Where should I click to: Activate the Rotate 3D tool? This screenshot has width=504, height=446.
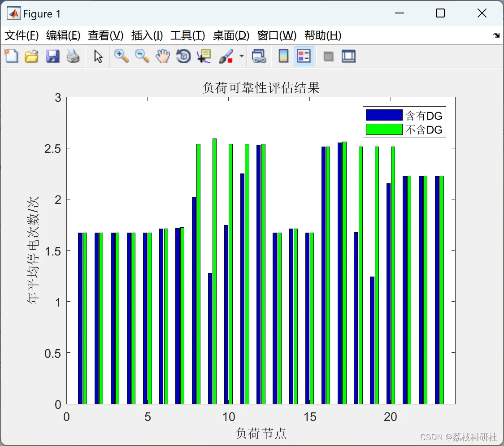[183, 56]
